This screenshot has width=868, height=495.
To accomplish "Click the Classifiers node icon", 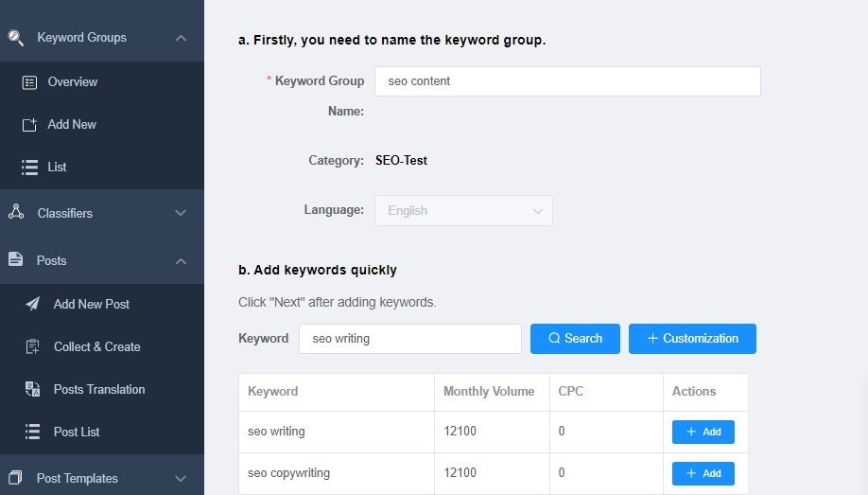I will tap(16, 212).
